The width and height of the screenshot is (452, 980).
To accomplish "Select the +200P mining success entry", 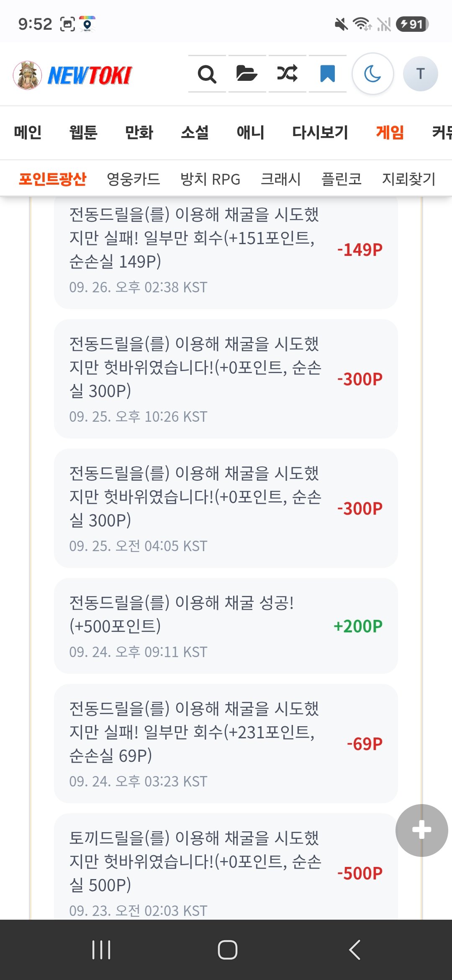I will coord(226,626).
